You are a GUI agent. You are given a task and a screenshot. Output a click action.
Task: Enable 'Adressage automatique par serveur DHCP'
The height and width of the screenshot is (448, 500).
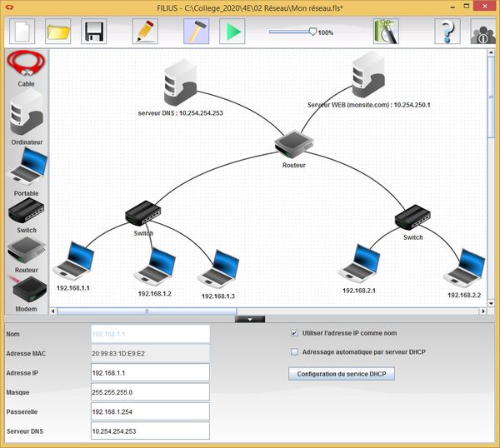[x=294, y=352]
